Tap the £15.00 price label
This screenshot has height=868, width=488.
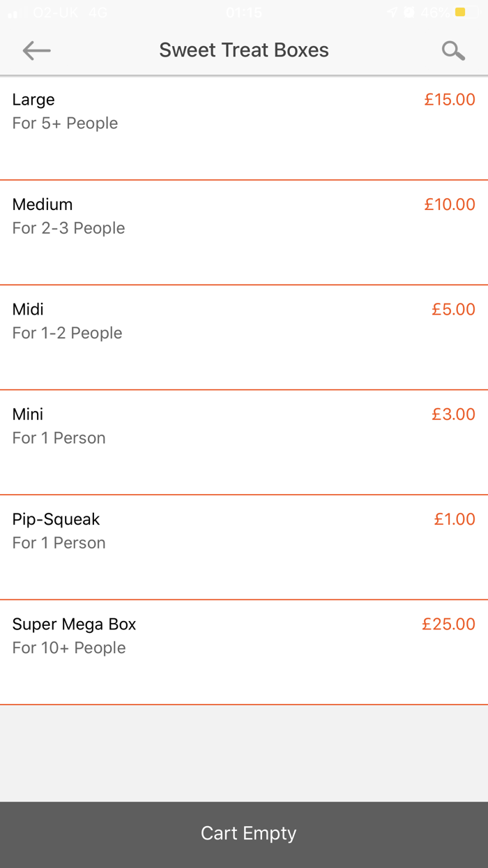coord(450,100)
